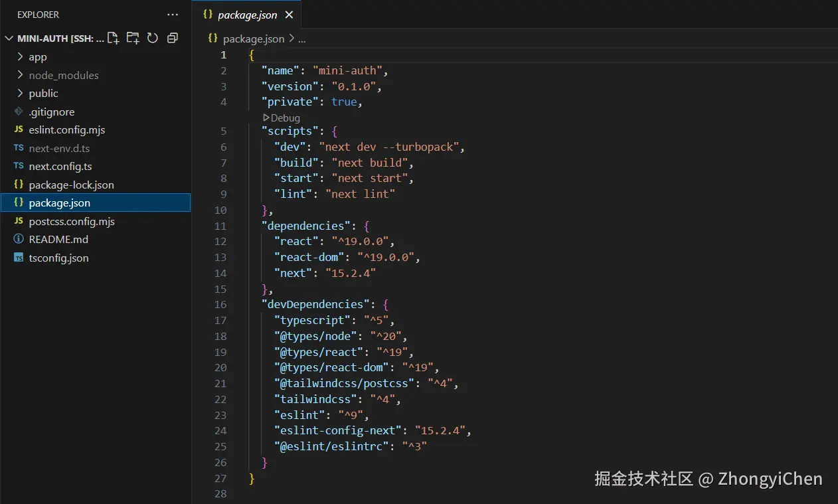Click the JS icon beside eslint.config.mjs
The height and width of the screenshot is (504, 838).
click(x=19, y=129)
